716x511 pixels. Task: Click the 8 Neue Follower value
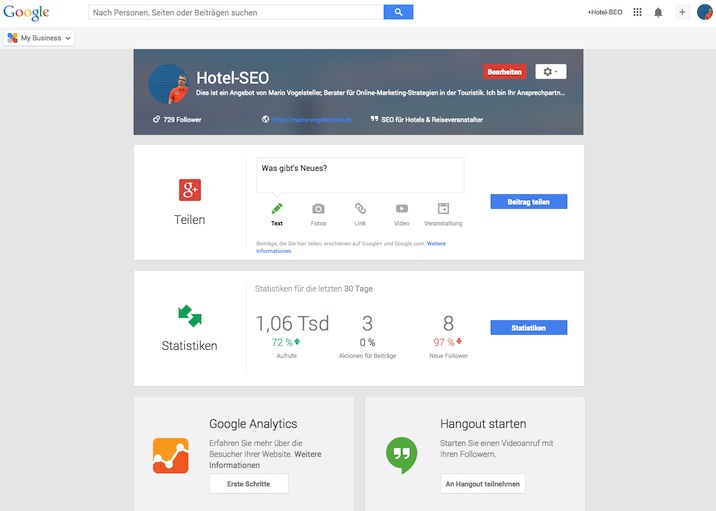tap(448, 323)
